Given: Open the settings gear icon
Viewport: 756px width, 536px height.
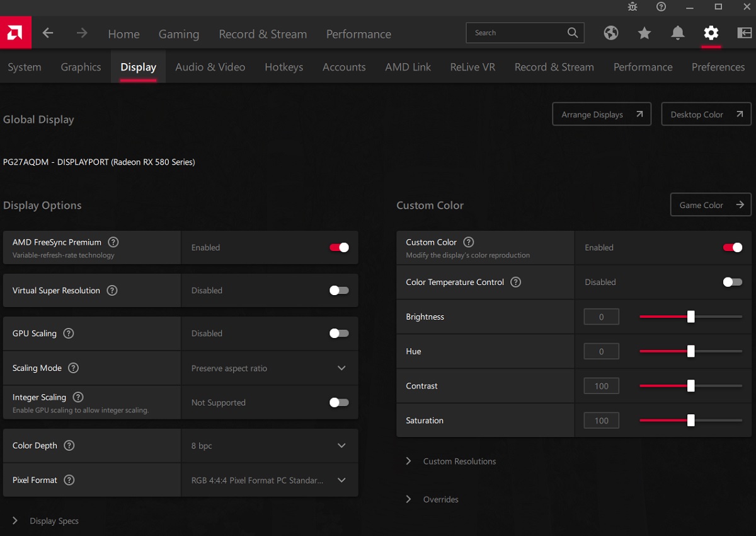Looking at the screenshot, I should tap(711, 33).
